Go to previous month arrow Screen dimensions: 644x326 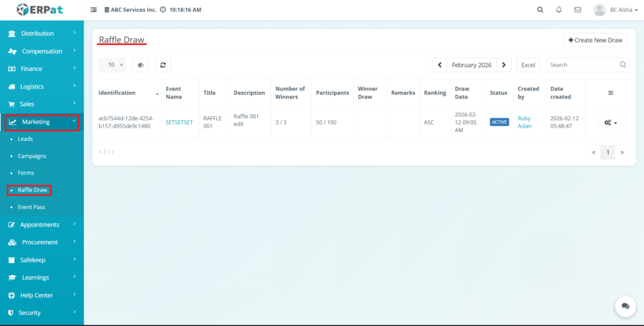[440, 65]
